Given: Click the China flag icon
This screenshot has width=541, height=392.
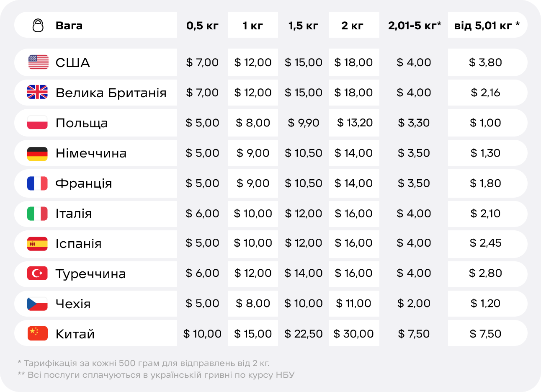Looking at the screenshot, I should [38, 333].
